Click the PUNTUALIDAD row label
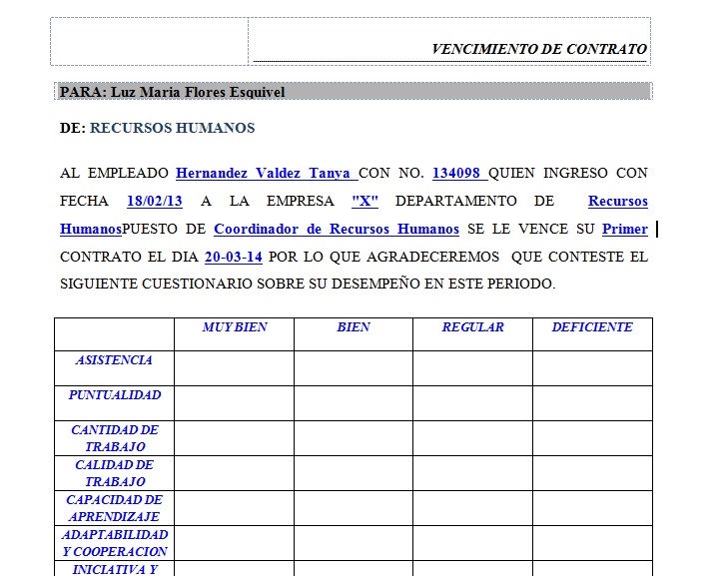Image resolution: width=728 pixels, height=576 pixels. pos(114,395)
